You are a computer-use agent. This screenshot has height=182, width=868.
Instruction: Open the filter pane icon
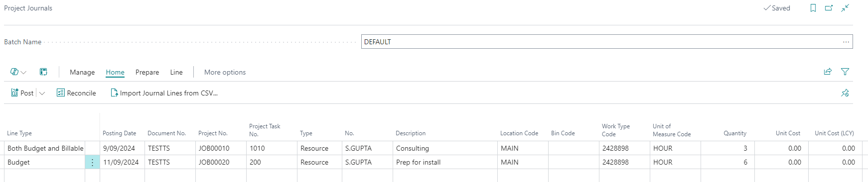845,72
